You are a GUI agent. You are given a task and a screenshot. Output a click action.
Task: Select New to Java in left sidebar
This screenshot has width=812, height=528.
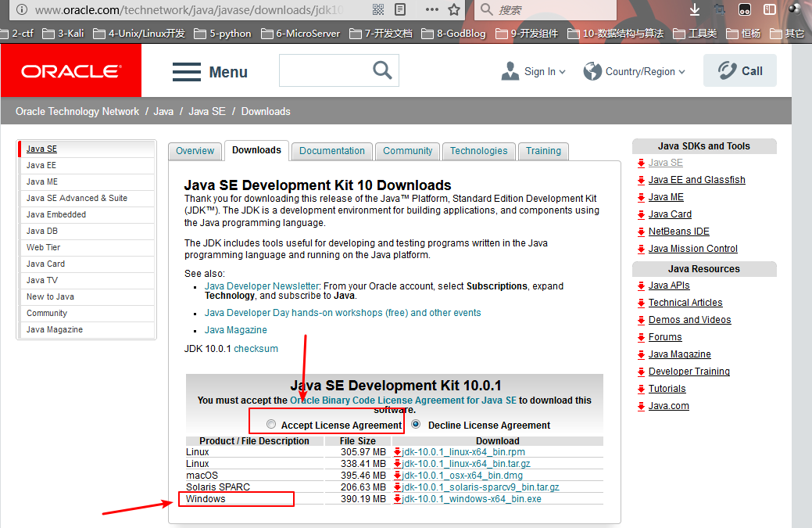click(87, 296)
